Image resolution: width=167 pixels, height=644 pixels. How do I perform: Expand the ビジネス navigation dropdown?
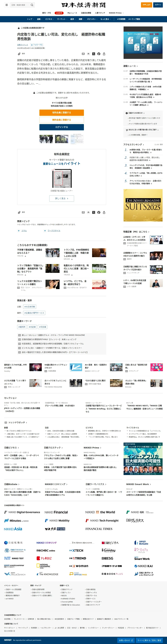(50, 19)
